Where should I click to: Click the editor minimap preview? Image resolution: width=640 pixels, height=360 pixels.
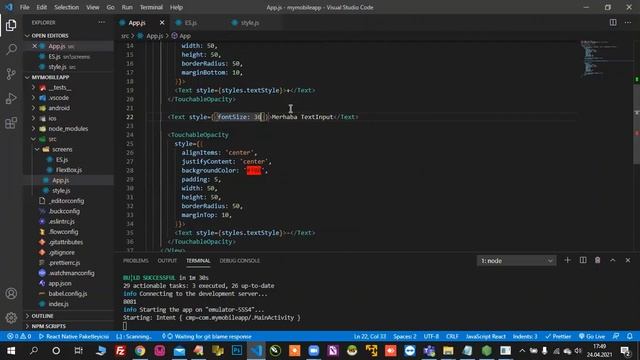click(x=606, y=58)
